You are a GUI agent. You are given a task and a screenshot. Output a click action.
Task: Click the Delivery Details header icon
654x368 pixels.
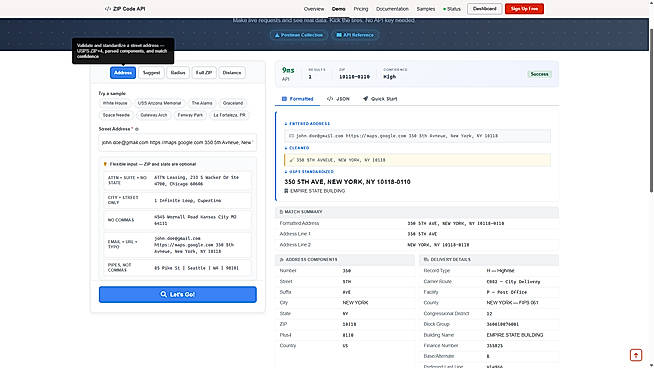click(426, 260)
